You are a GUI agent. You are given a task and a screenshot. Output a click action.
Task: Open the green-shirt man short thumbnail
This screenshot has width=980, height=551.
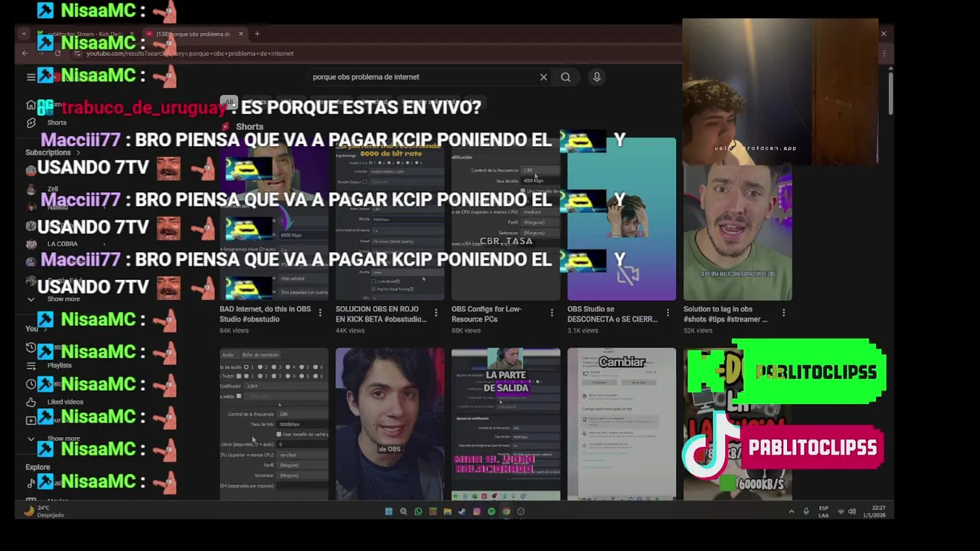(737, 233)
